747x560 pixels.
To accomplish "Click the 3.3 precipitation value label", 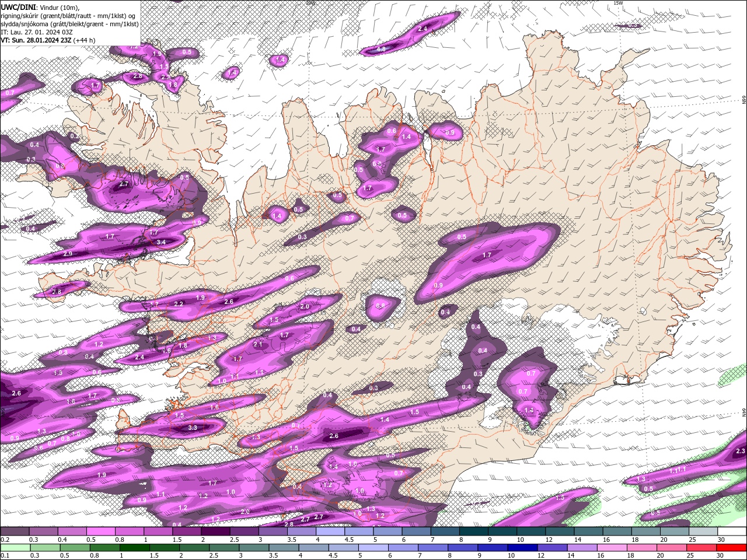I will [x=193, y=428].
